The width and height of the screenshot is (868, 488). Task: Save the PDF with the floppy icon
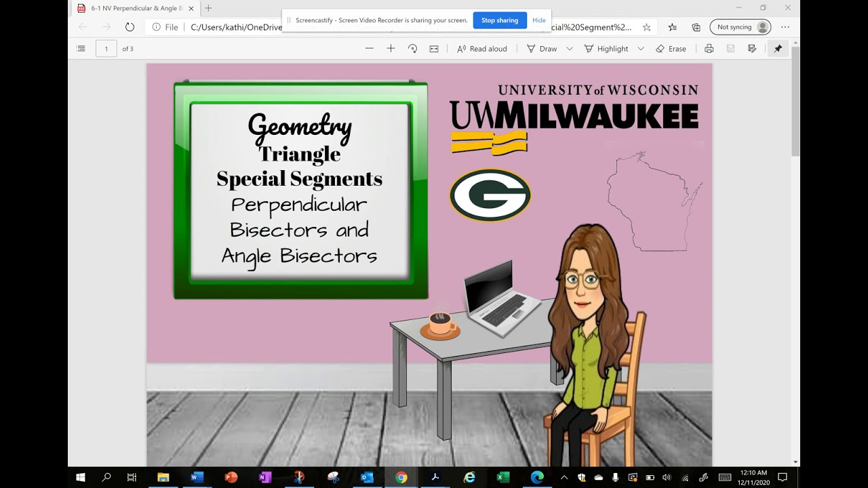[x=730, y=49]
